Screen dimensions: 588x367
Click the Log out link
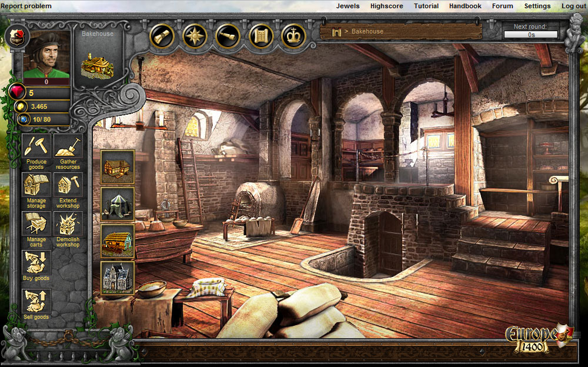tap(573, 6)
